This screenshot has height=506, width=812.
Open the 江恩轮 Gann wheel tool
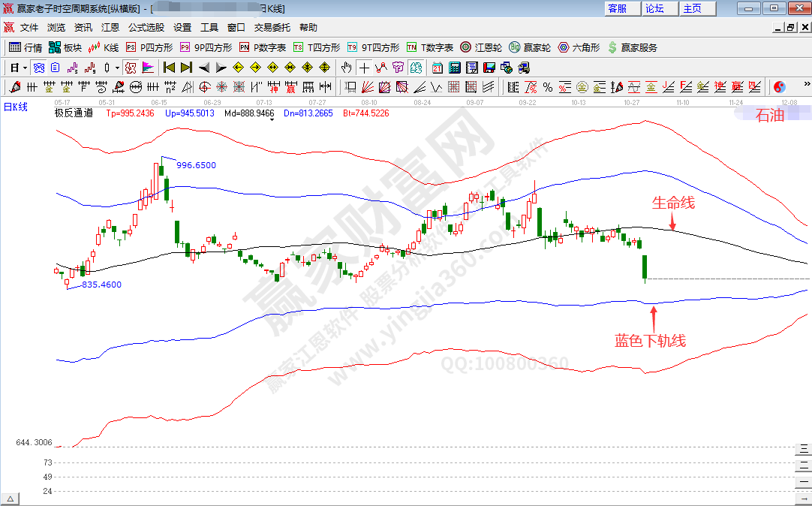[x=482, y=47]
